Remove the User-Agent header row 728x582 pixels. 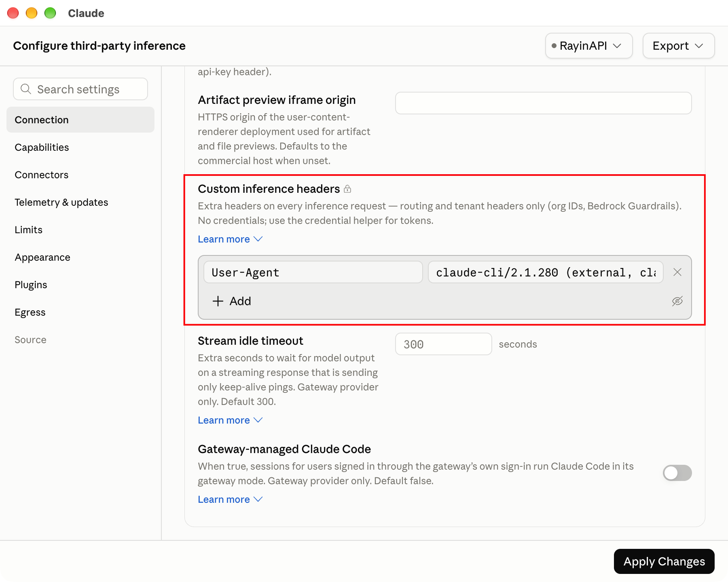coord(677,272)
